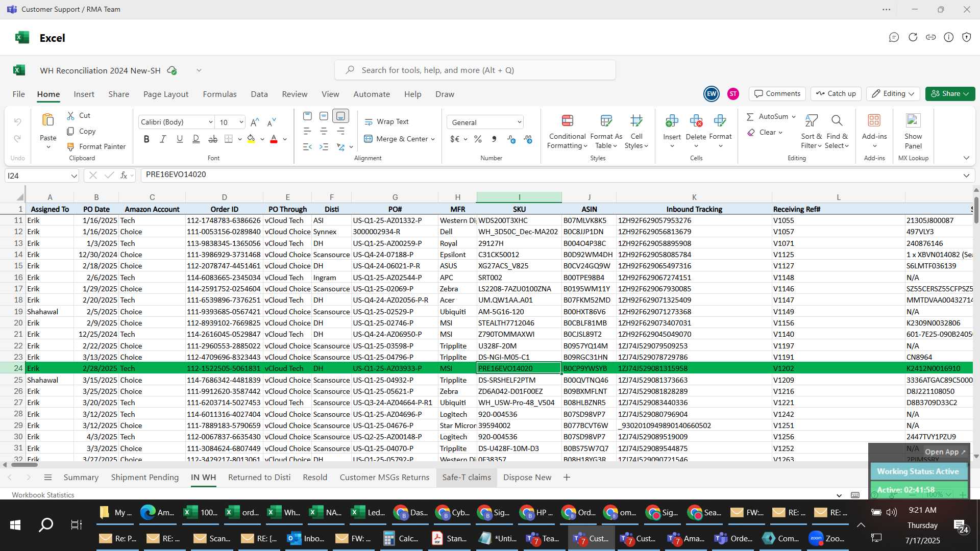This screenshot has height=551, width=980.
Task: Decrease decimal places
Action: tap(528, 139)
